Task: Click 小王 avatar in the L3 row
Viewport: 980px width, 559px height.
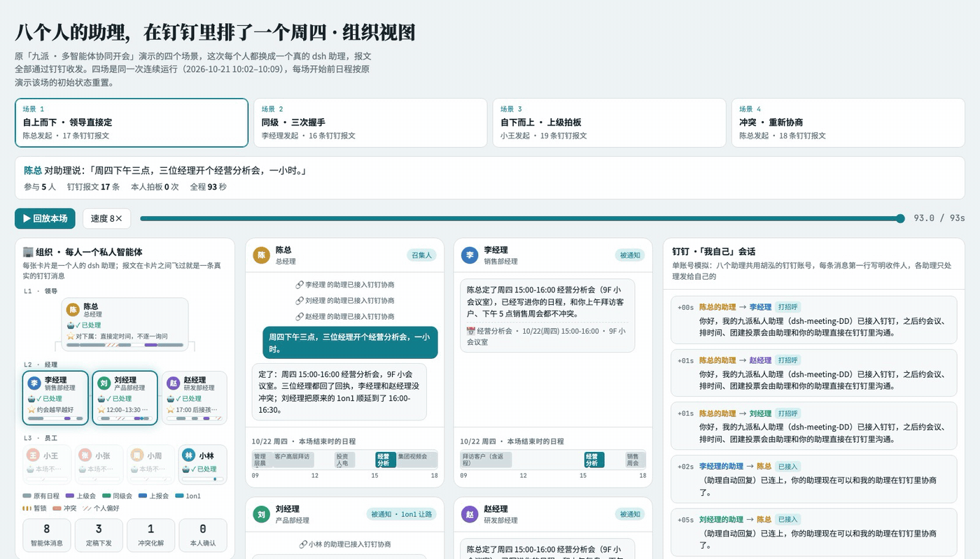Action: [34, 455]
